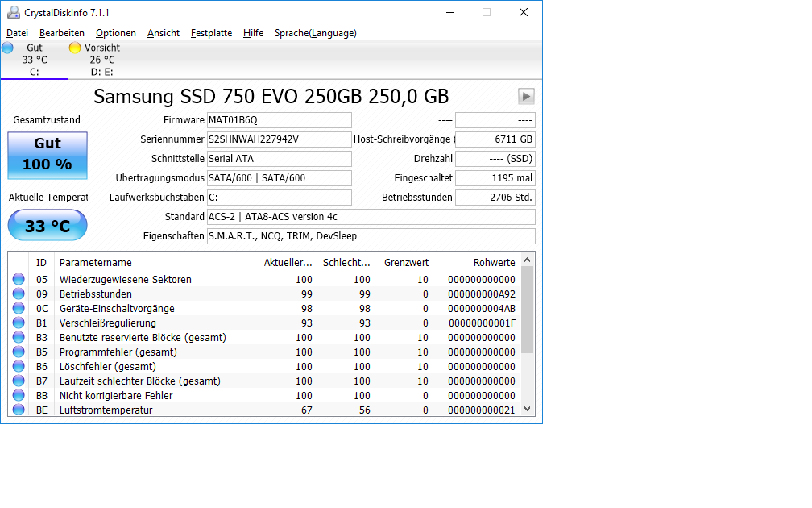Click the Luftstromtemperatur parameter name

106,410
